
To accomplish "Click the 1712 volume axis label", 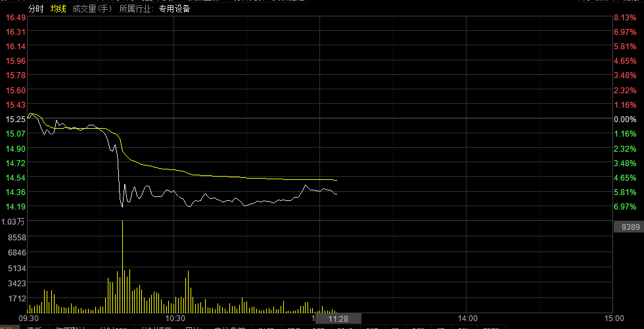I will click(16, 298).
